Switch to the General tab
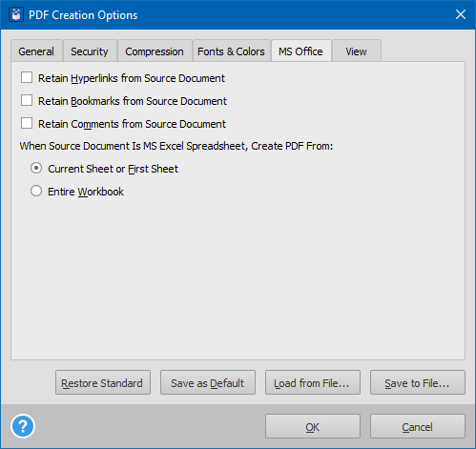 point(36,51)
